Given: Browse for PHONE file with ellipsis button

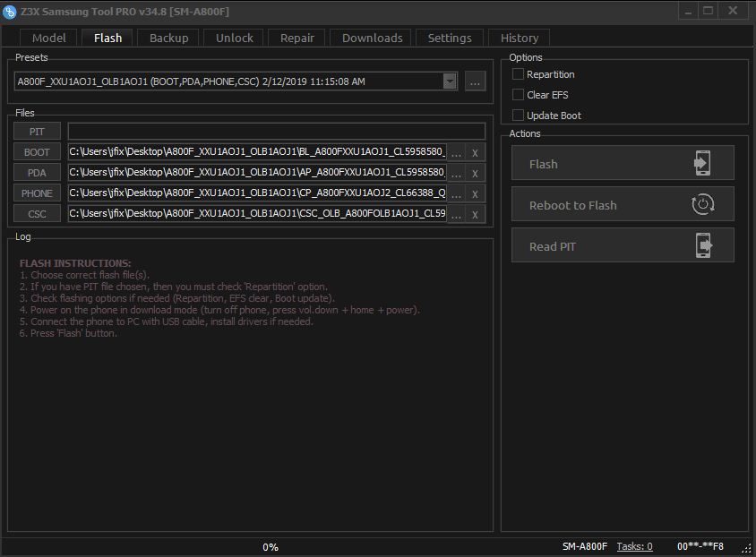Looking at the screenshot, I should pos(456,193).
